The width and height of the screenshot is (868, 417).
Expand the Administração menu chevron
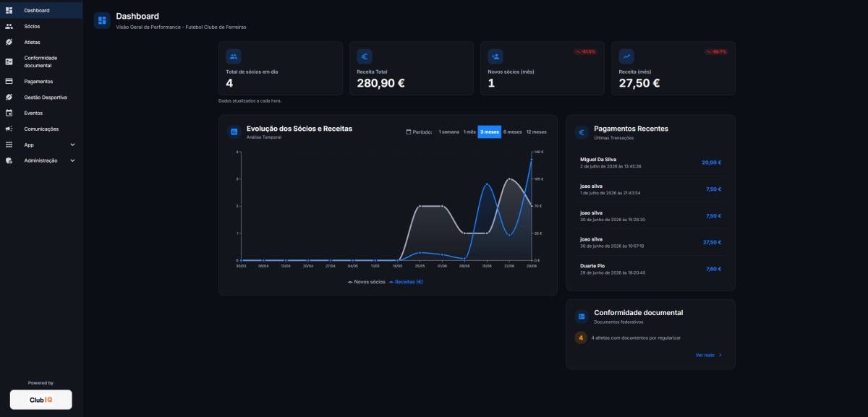point(72,160)
